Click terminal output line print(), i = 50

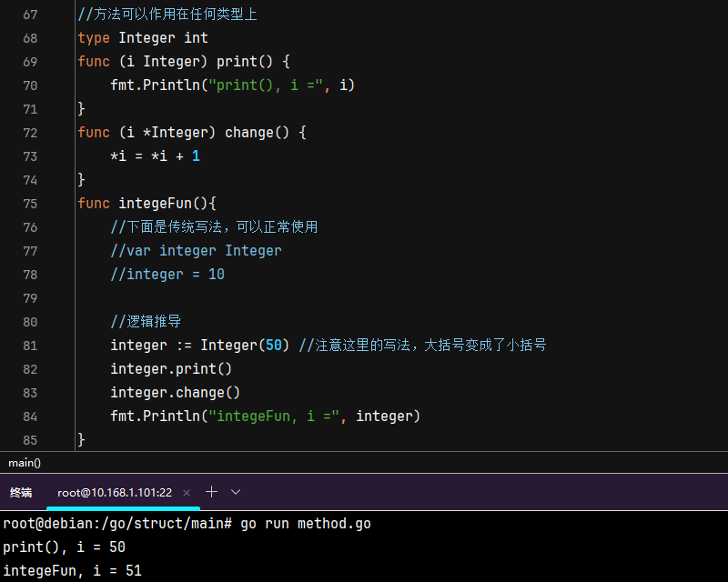[64, 547]
